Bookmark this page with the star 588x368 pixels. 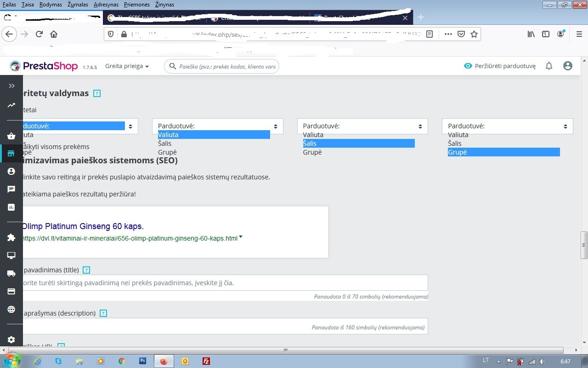(474, 34)
